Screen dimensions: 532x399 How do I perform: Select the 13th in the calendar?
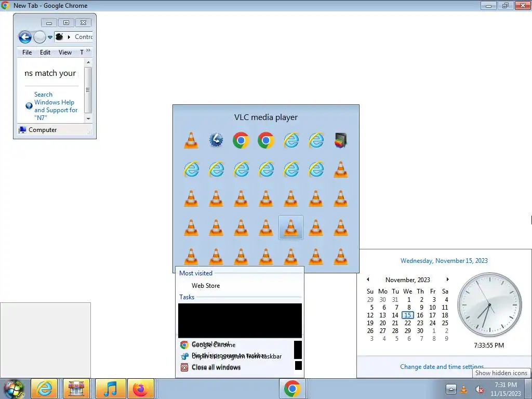(383, 315)
